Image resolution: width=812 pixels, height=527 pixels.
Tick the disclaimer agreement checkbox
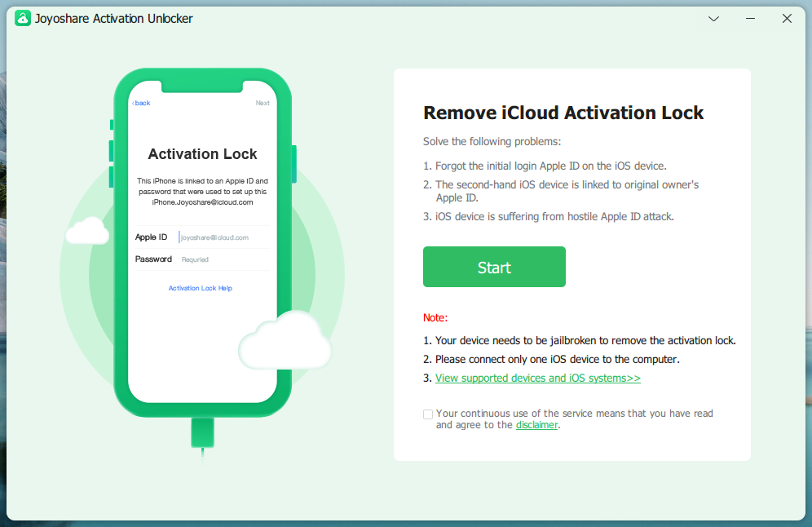point(428,414)
